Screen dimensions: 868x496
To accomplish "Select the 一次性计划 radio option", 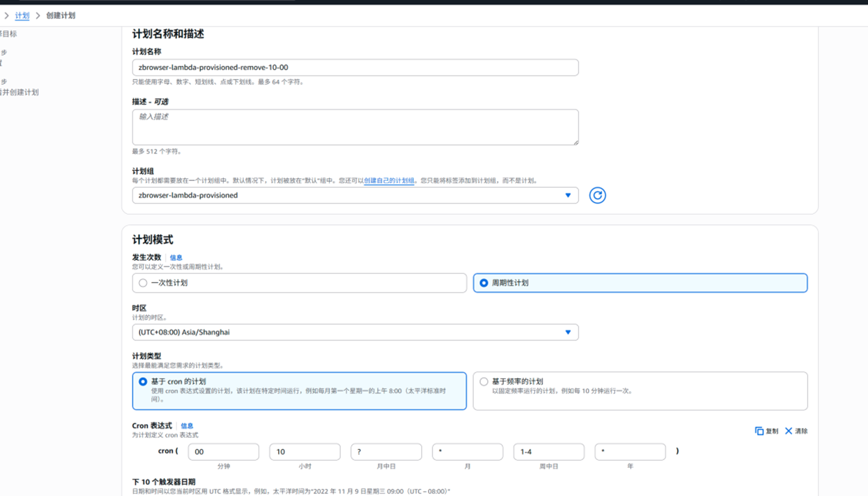I will tap(143, 283).
